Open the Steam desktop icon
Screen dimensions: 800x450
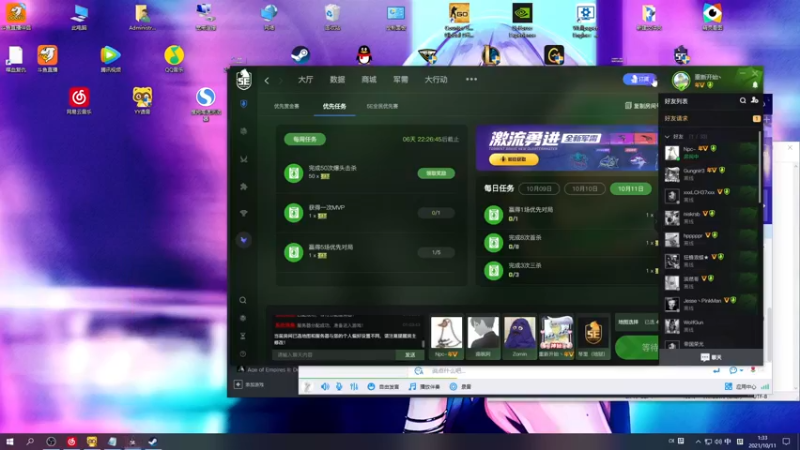tap(301, 54)
